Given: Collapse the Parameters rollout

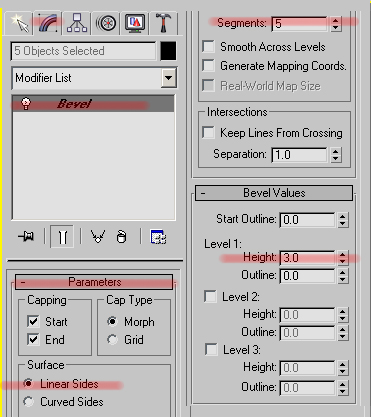Looking at the screenshot, I should 94,282.
